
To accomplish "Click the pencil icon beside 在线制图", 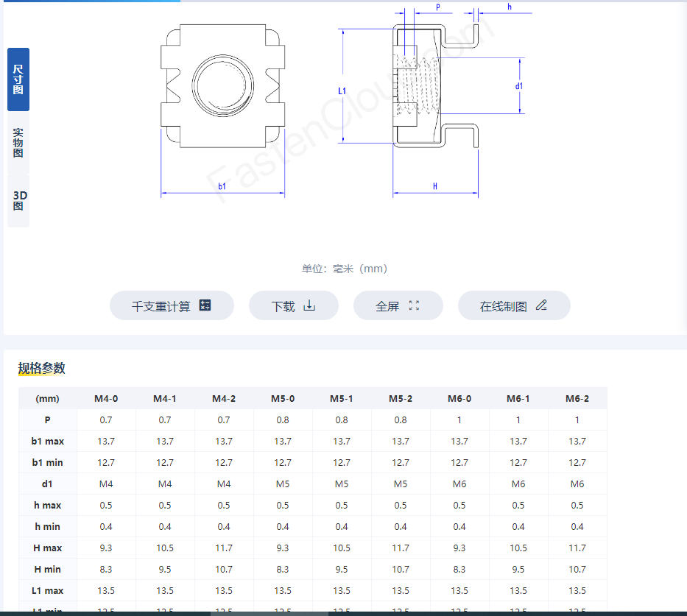I will pos(541,305).
